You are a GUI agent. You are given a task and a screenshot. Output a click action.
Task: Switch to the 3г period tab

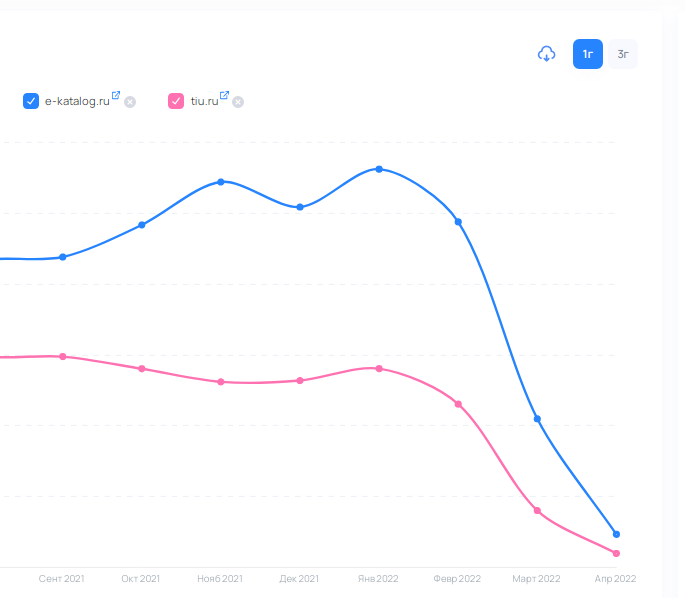[623, 54]
